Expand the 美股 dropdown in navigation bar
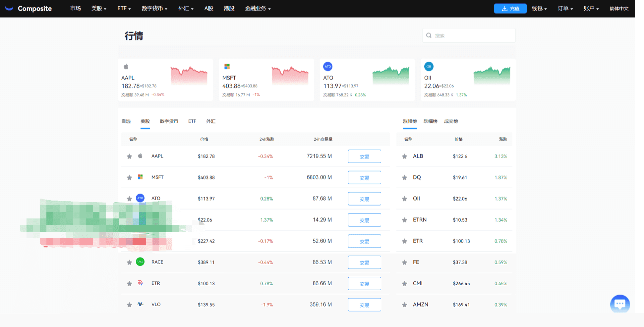Viewport: 644px width, 327px height. pos(98,9)
